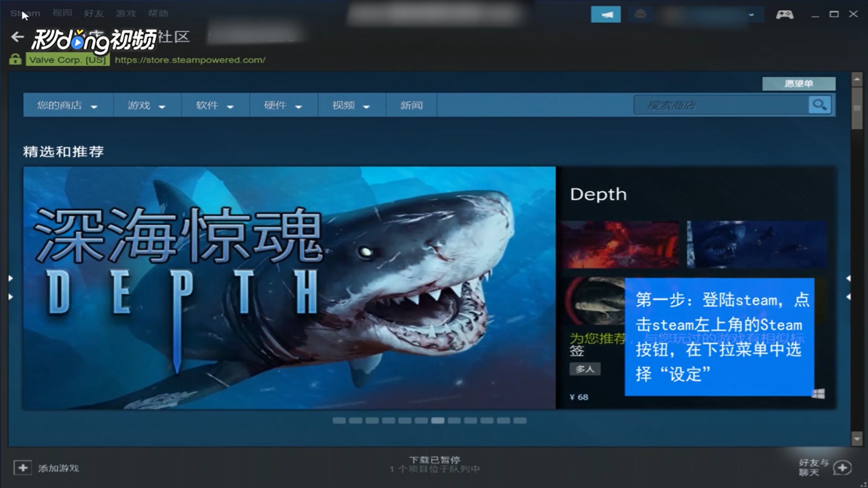Open the 愿望单 wishlist button

coord(798,83)
